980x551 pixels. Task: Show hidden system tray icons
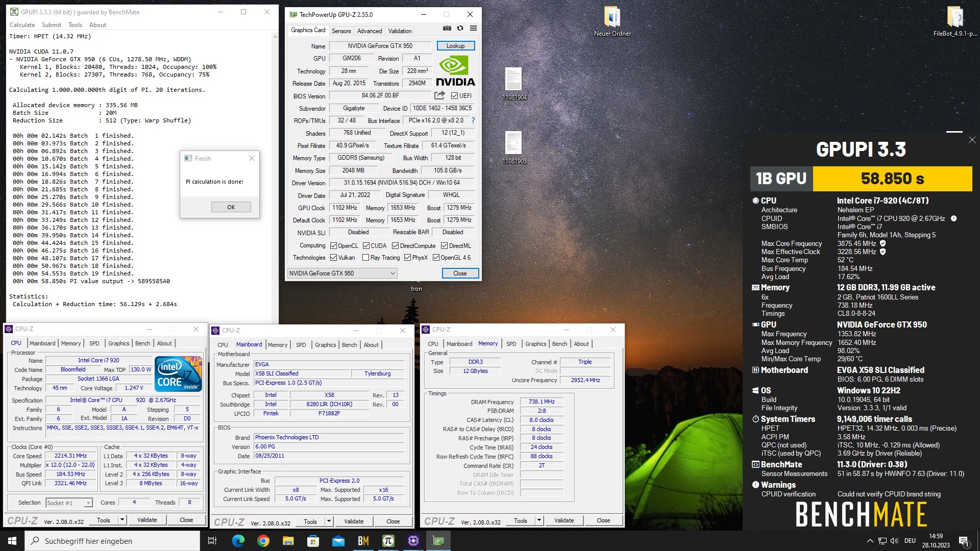point(870,541)
